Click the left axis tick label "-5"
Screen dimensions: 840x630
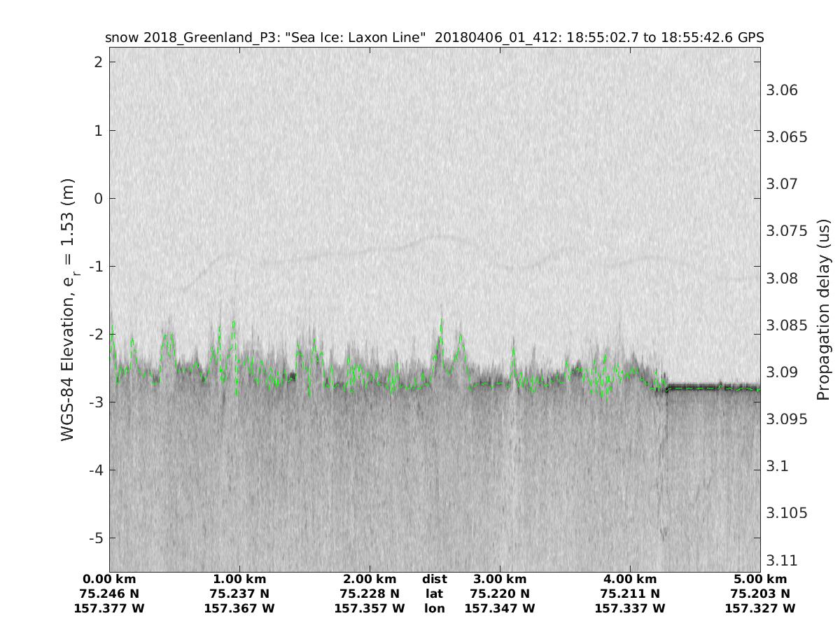96,538
